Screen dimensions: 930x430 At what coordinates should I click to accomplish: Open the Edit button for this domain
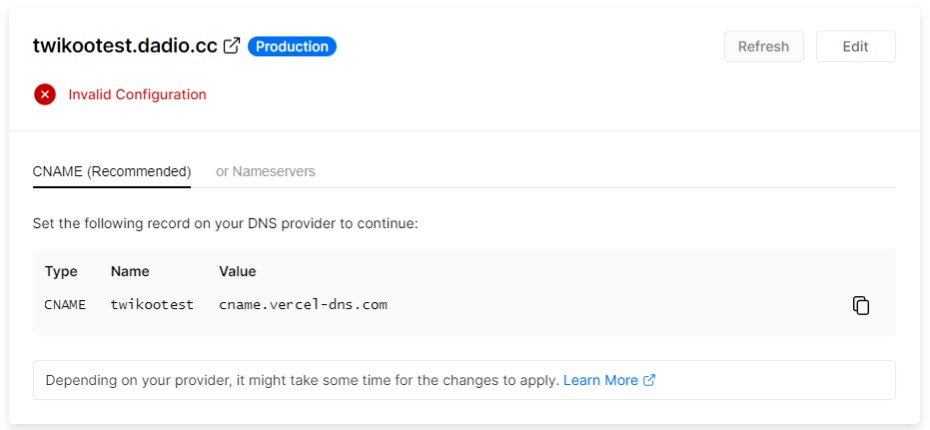(x=855, y=46)
